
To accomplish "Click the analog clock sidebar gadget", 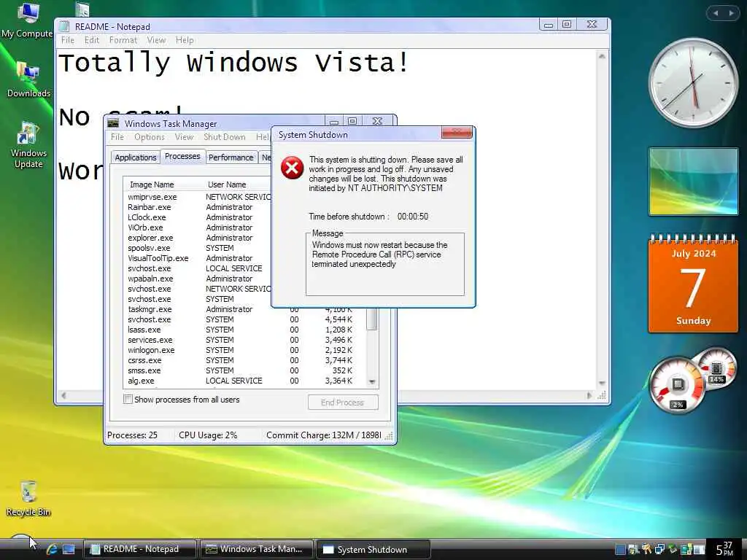I will click(x=693, y=82).
